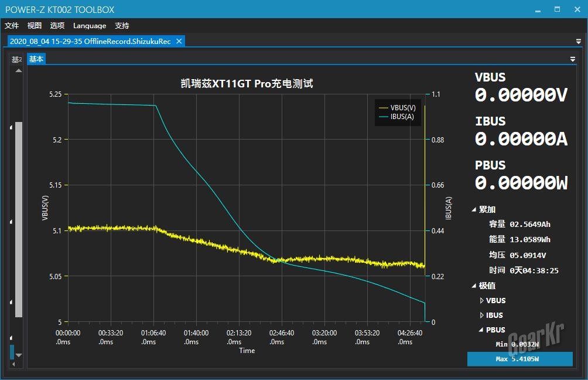Click the Time axis title
The height and width of the screenshot is (380, 588).
tap(247, 351)
